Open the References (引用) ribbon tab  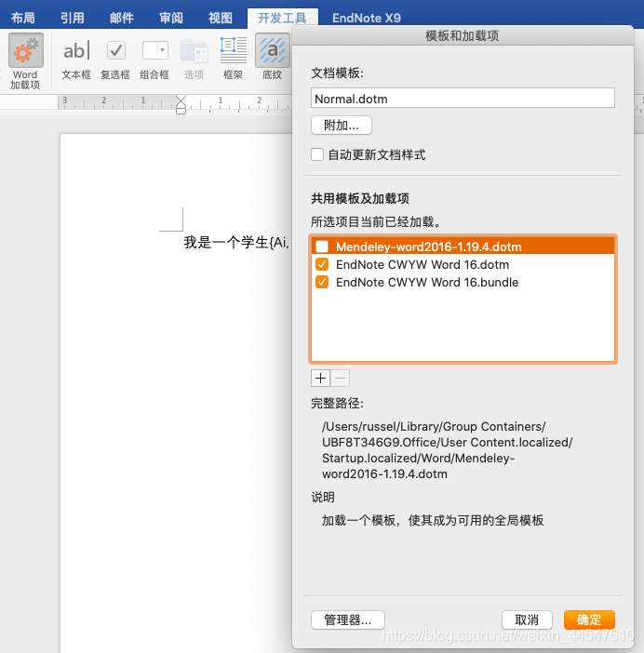(x=72, y=18)
